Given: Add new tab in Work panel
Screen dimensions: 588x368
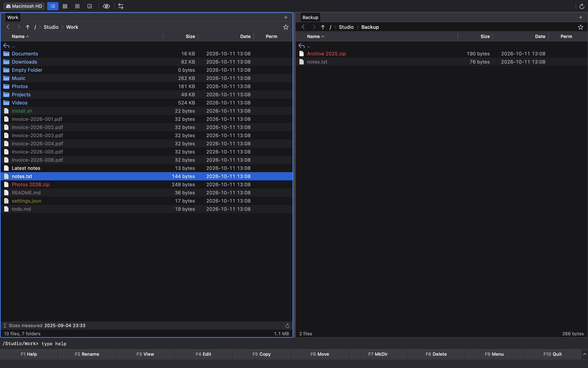Looking at the screenshot, I should coord(286,17).
